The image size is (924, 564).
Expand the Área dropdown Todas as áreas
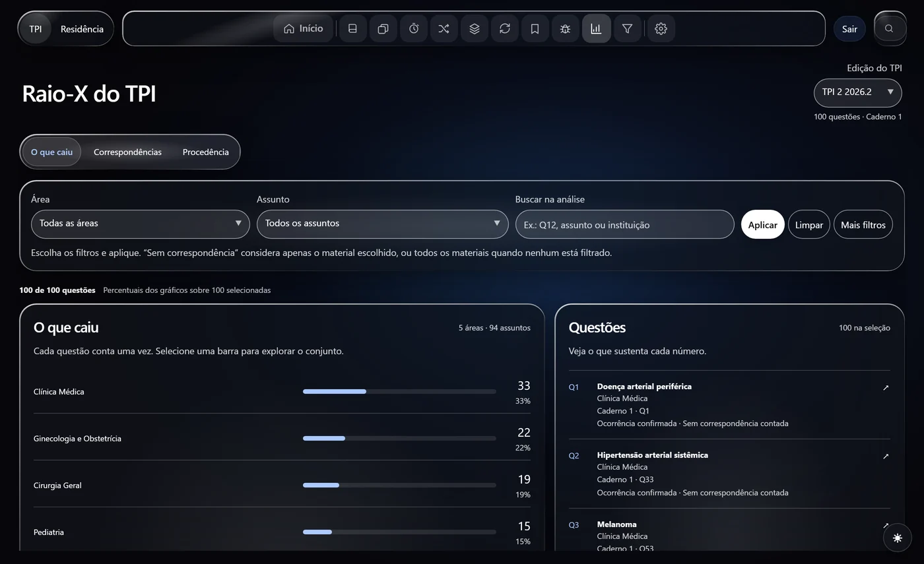pos(141,224)
